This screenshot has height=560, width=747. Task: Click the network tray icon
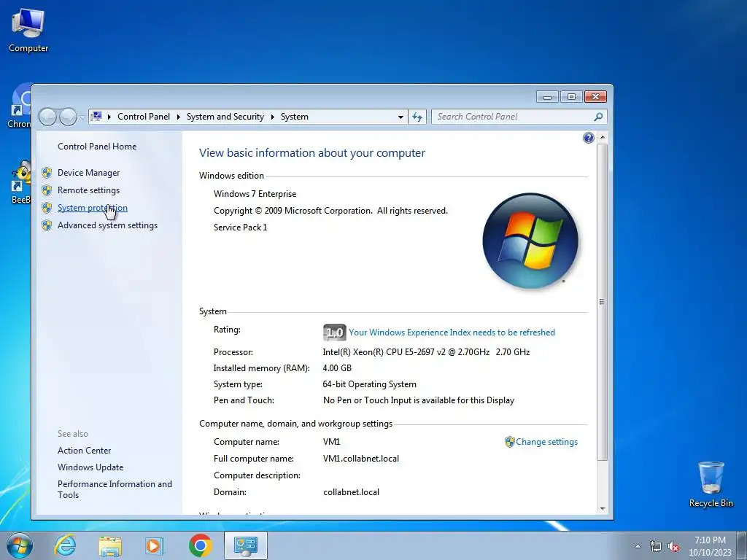tap(656, 547)
